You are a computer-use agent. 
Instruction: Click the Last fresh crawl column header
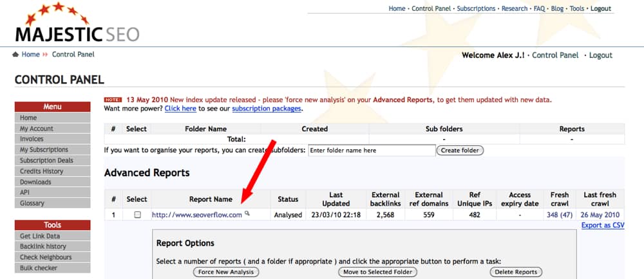click(600, 199)
